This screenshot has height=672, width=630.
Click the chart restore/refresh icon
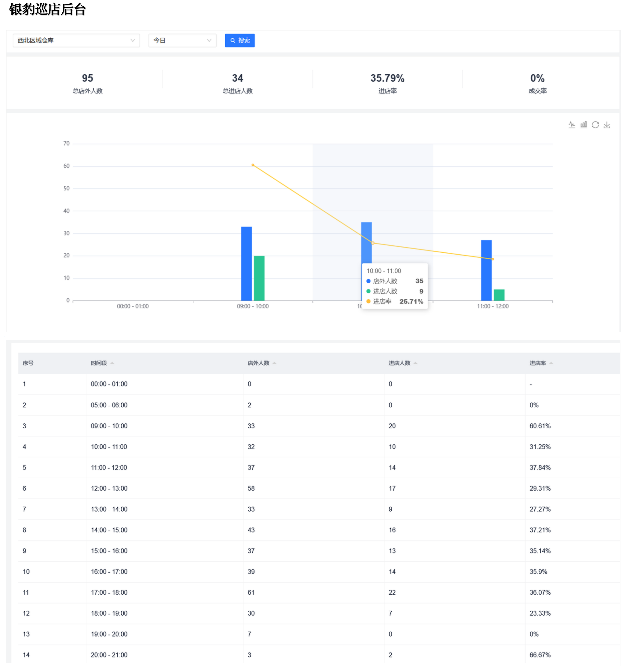595,125
